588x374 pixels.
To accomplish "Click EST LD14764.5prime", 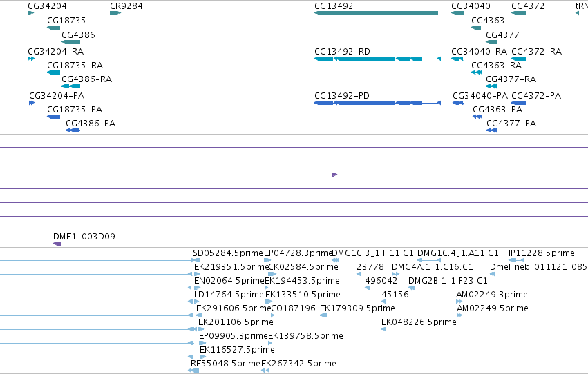I will point(229,294).
